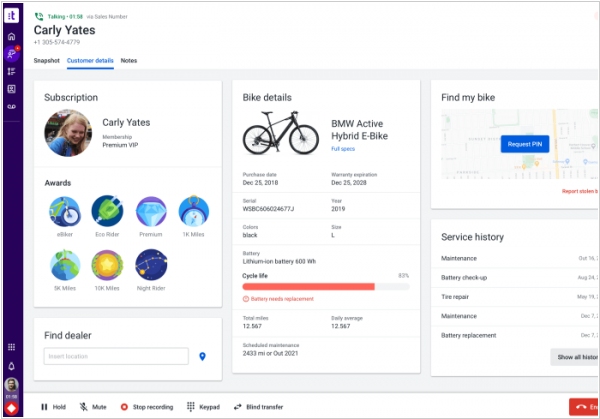Viewport: 600px width, 419px height.
Task: Mute the microphone
Action: (93, 407)
